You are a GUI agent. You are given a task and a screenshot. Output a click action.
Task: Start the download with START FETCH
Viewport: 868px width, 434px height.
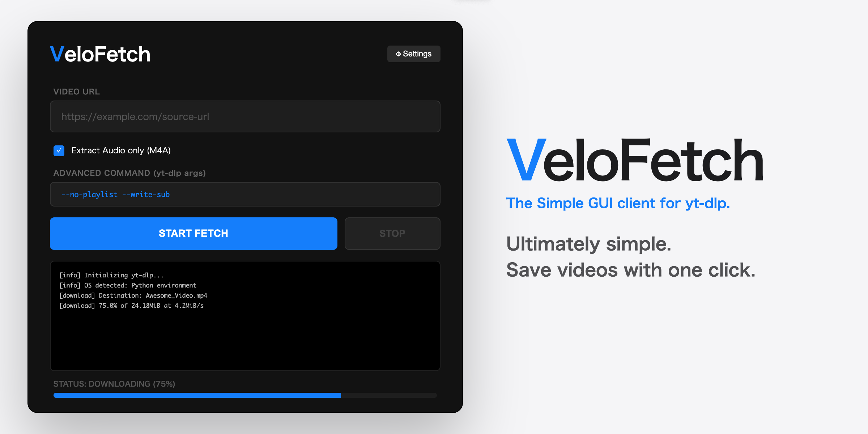[193, 234]
